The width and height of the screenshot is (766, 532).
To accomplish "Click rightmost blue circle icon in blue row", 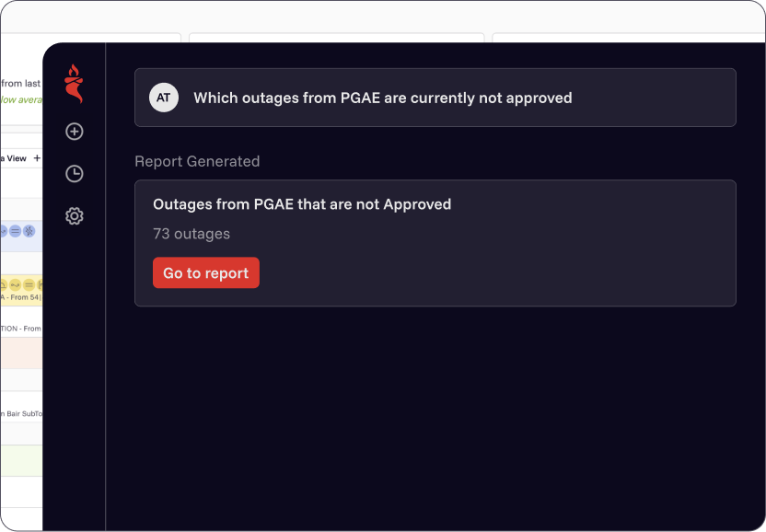I will [x=29, y=231].
